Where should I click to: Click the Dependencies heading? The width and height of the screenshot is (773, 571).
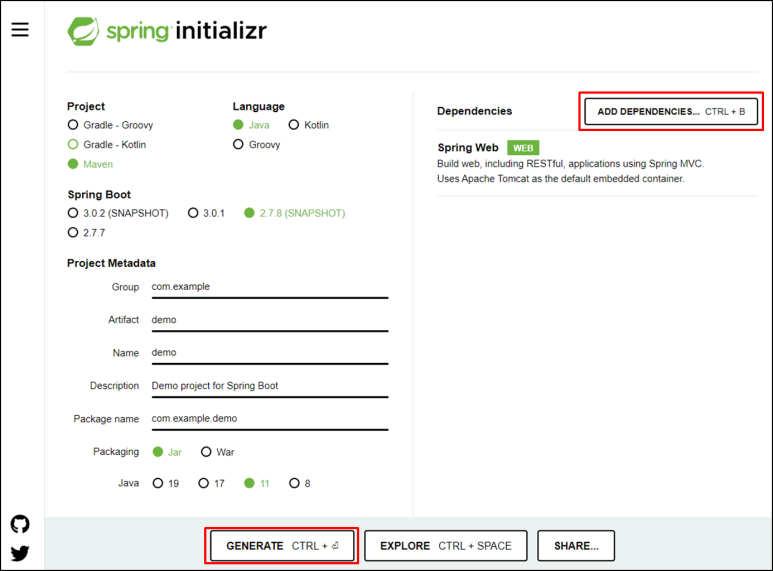[x=474, y=111]
